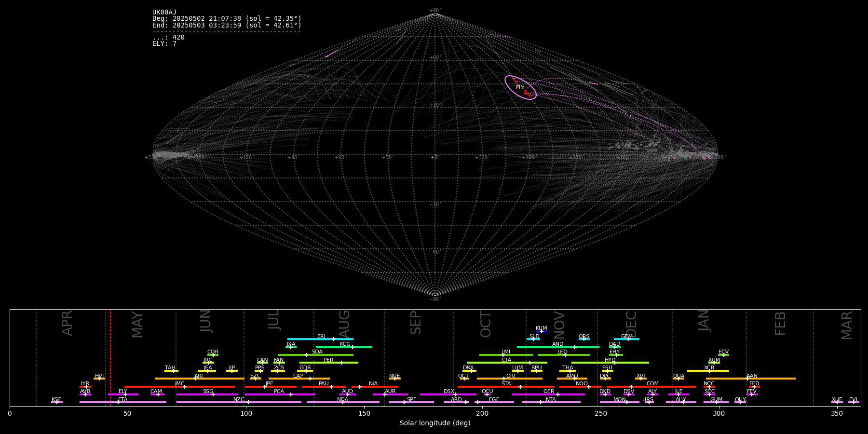Select the LMI shower label
868x434 pixels.
(506, 352)
